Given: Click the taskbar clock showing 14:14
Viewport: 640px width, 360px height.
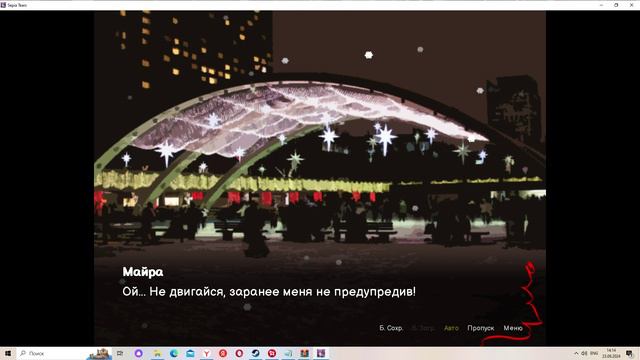Looking at the screenshot, I should (611, 353).
